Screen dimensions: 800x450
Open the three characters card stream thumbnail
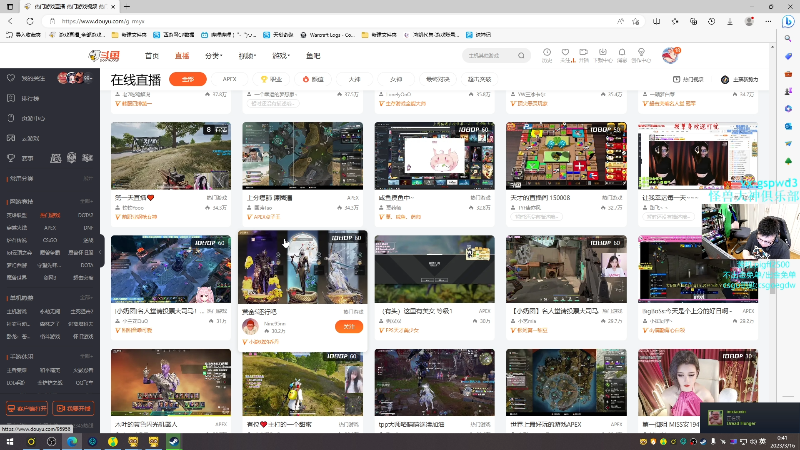click(303, 267)
